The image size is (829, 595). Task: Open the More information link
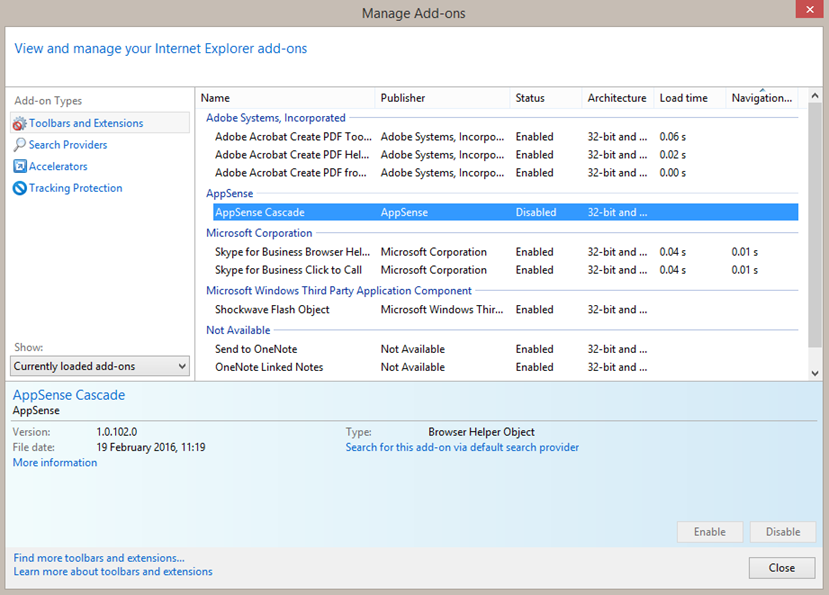pyautogui.click(x=55, y=463)
